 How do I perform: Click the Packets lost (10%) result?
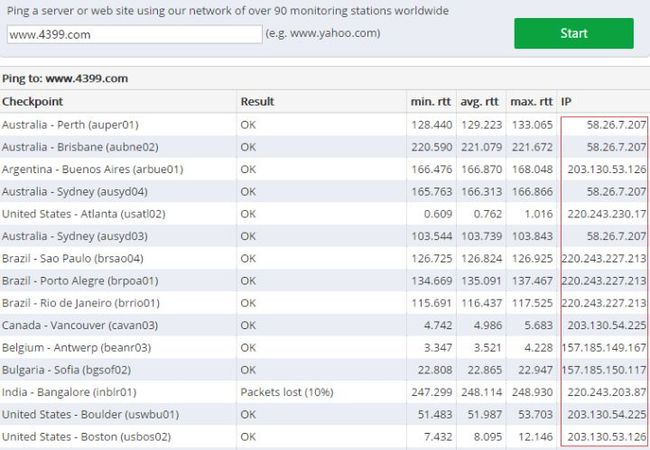pyautogui.click(x=287, y=392)
